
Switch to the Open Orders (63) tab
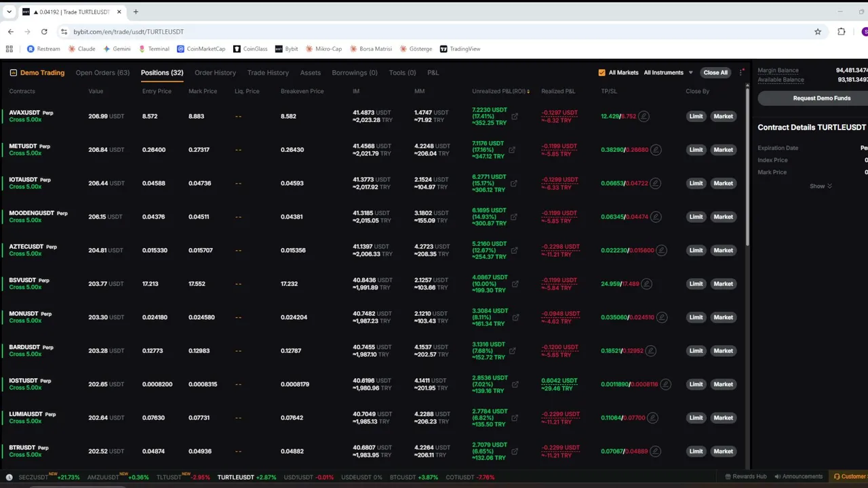pyautogui.click(x=102, y=73)
